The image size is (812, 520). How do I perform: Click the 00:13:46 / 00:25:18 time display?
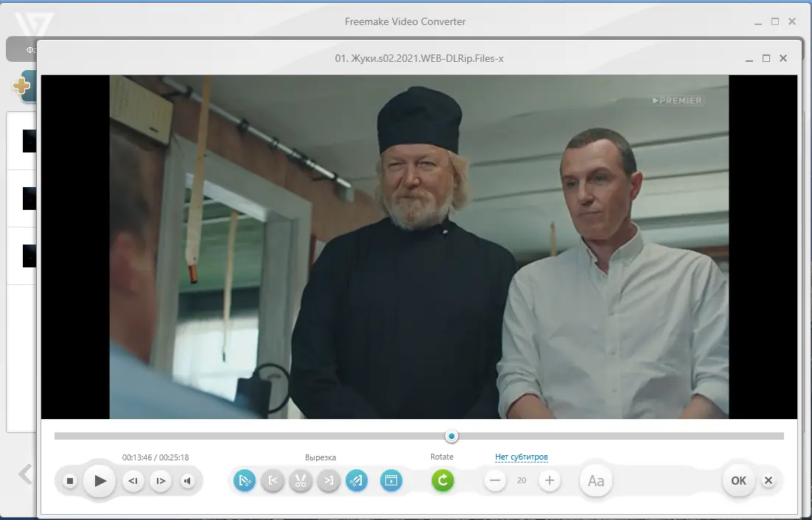155,457
